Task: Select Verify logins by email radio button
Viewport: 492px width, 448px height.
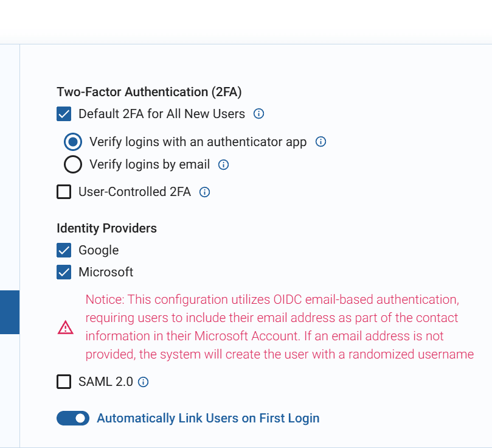Action: pyautogui.click(x=73, y=164)
